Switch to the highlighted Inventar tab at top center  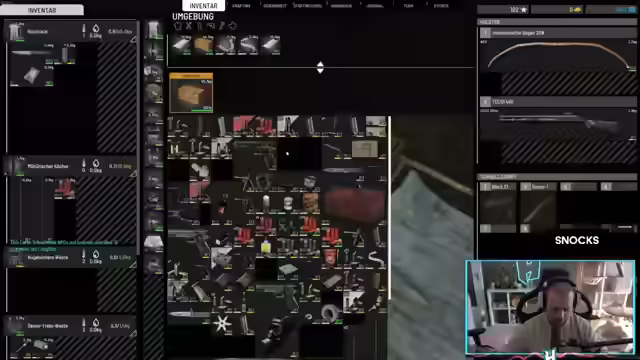[x=203, y=6]
